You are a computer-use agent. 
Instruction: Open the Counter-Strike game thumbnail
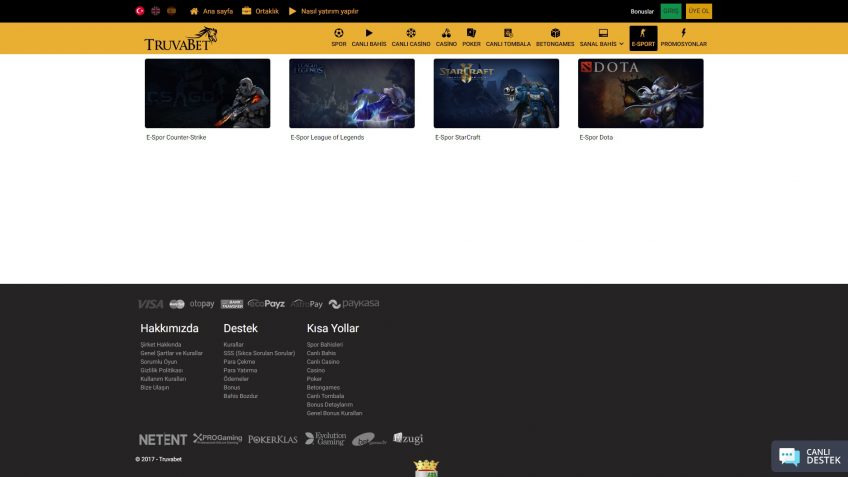(x=208, y=94)
